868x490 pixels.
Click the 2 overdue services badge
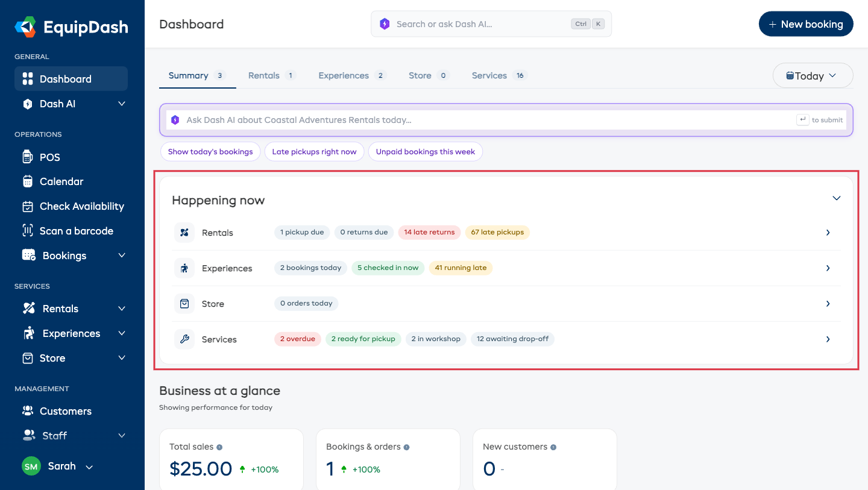pos(298,339)
